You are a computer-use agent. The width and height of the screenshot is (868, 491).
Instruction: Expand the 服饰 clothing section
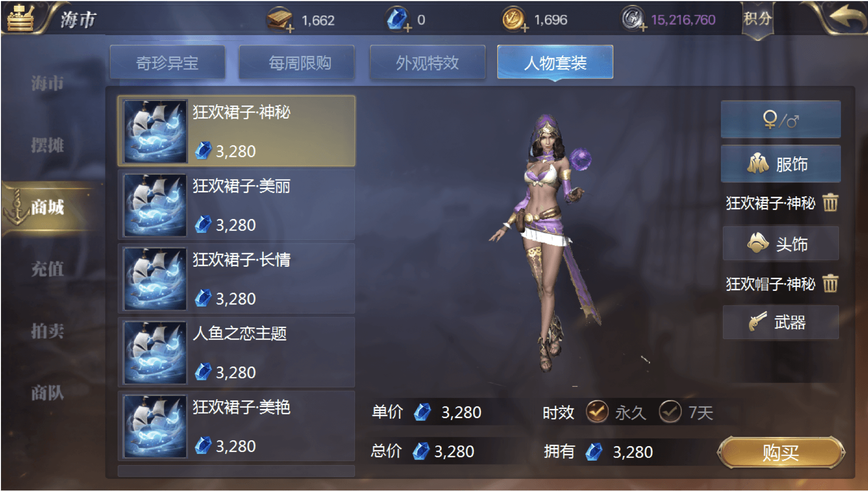(780, 164)
